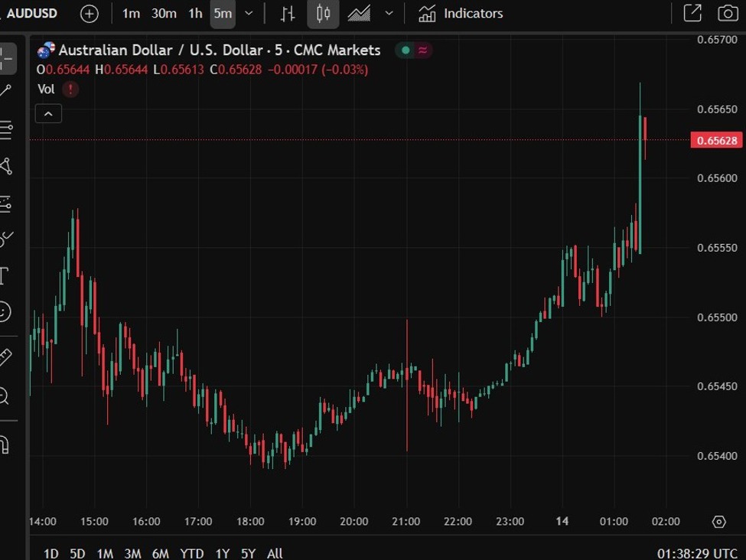Select the YTD range tab
The width and height of the screenshot is (746, 560).
tap(193, 553)
